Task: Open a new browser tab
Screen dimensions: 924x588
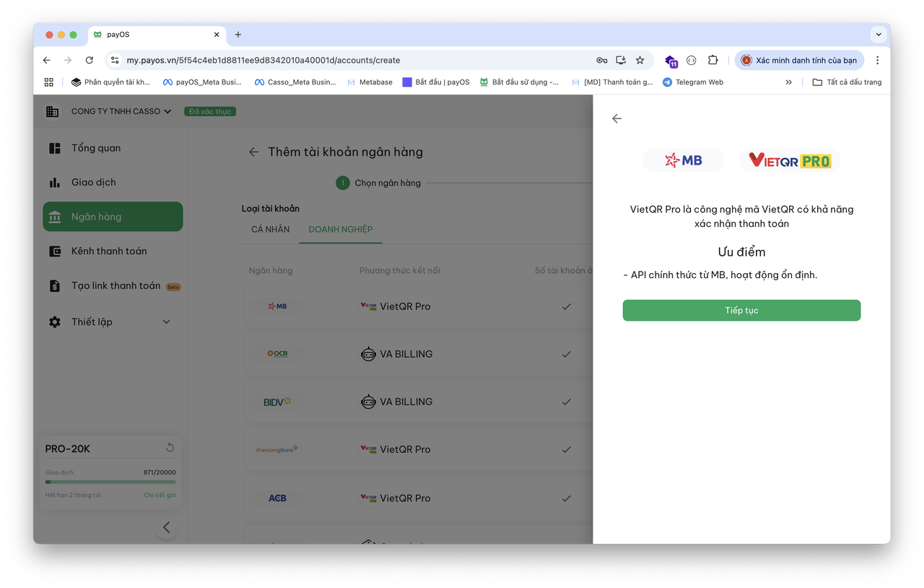Action: click(238, 35)
